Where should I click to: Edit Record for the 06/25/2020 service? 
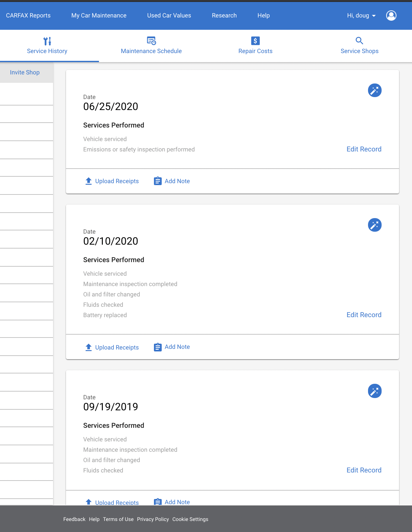[364, 149]
